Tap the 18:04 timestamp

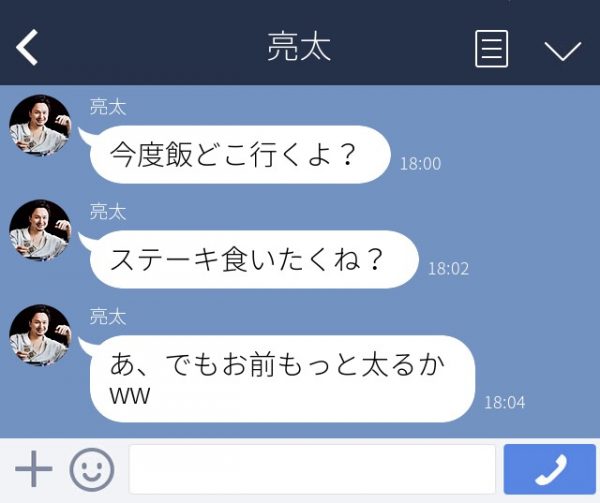tap(505, 402)
